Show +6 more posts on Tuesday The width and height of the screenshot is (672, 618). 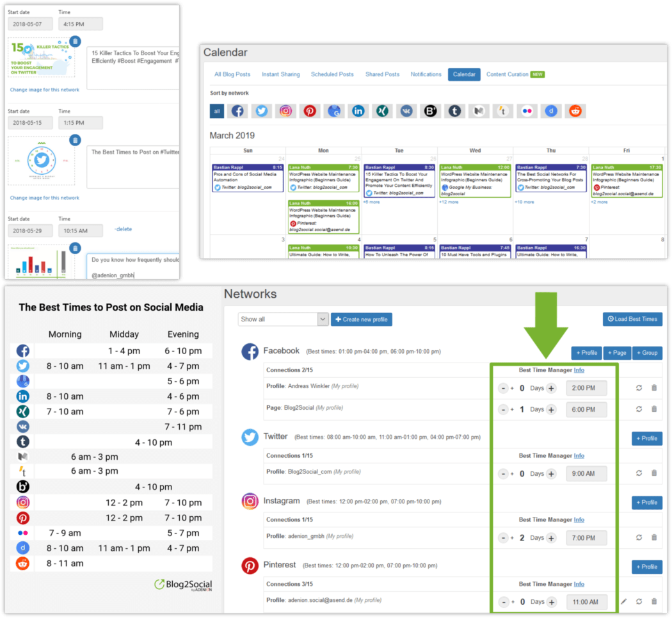(x=372, y=202)
